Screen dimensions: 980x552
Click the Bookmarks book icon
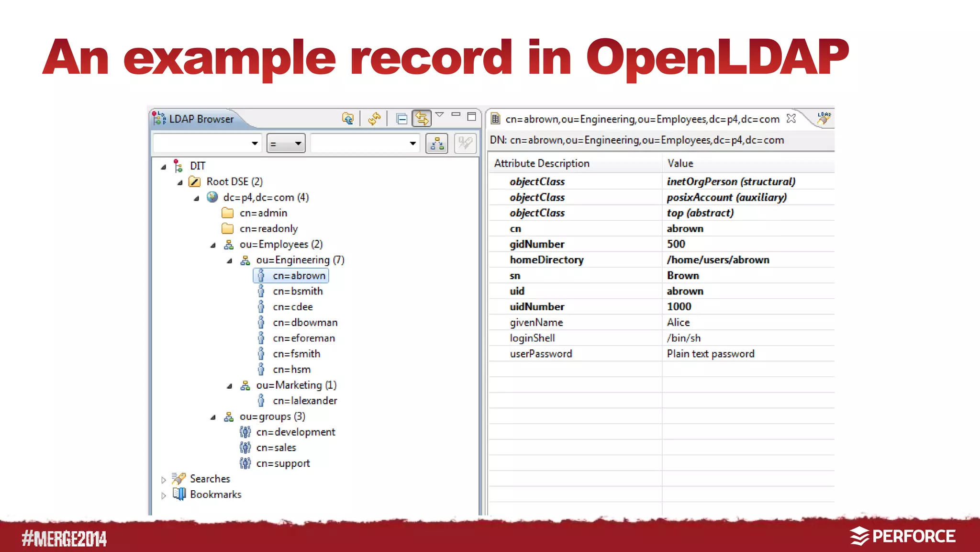(x=179, y=494)
